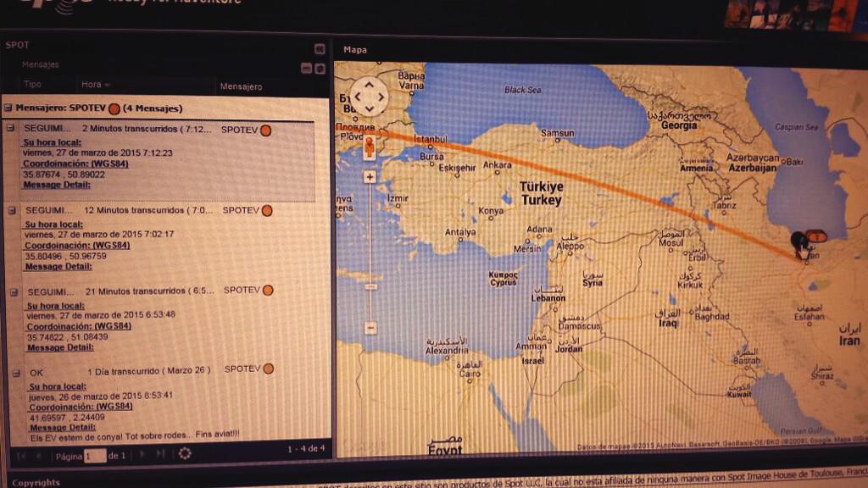
Task: Open the Mensajes panel options icon
Action: coord(320,69)
